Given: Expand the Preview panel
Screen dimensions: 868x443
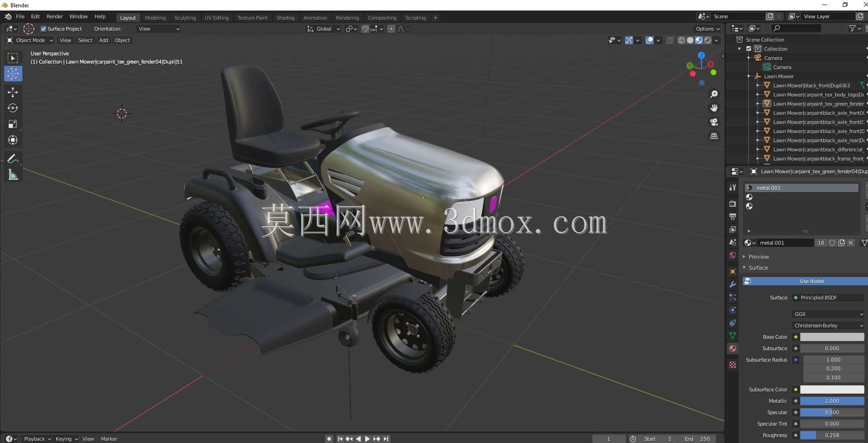Looking at the screenshot, I should pos(759,256).
